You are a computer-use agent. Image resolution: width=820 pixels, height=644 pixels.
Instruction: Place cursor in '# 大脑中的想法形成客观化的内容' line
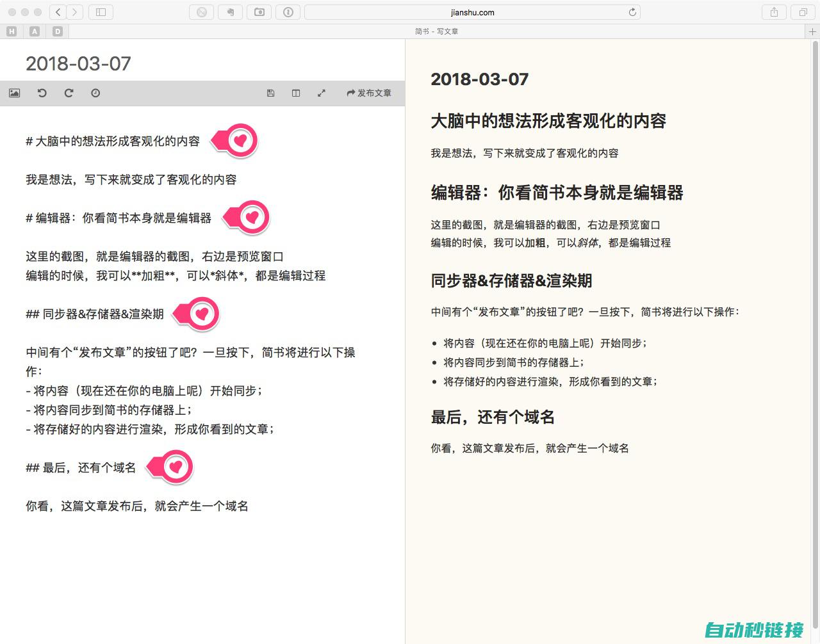113,141
